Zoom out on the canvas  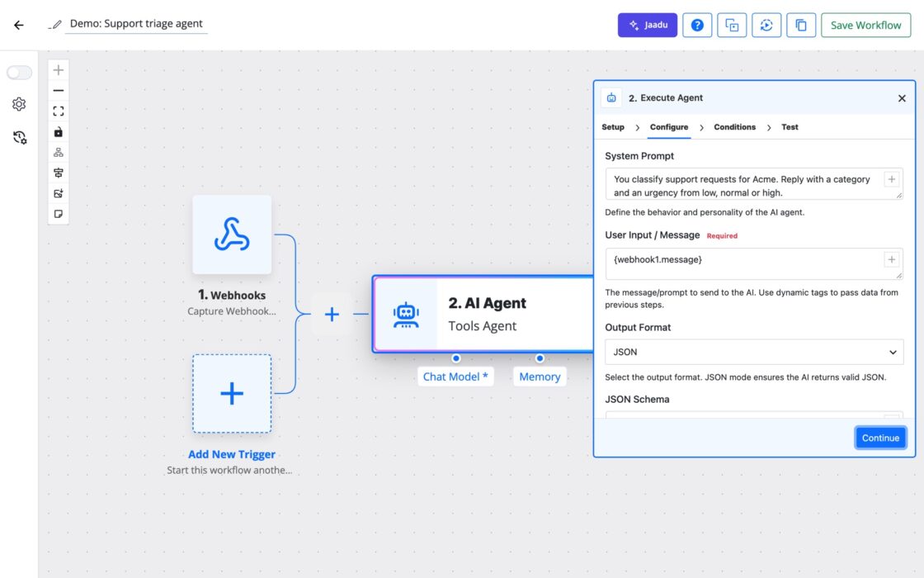(x=59, y=91)
